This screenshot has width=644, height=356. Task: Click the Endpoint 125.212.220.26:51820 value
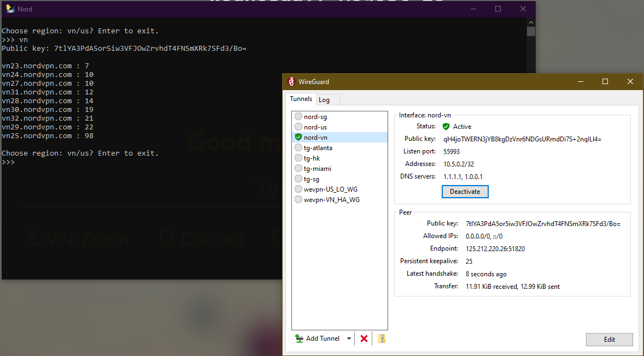point(495,249)
